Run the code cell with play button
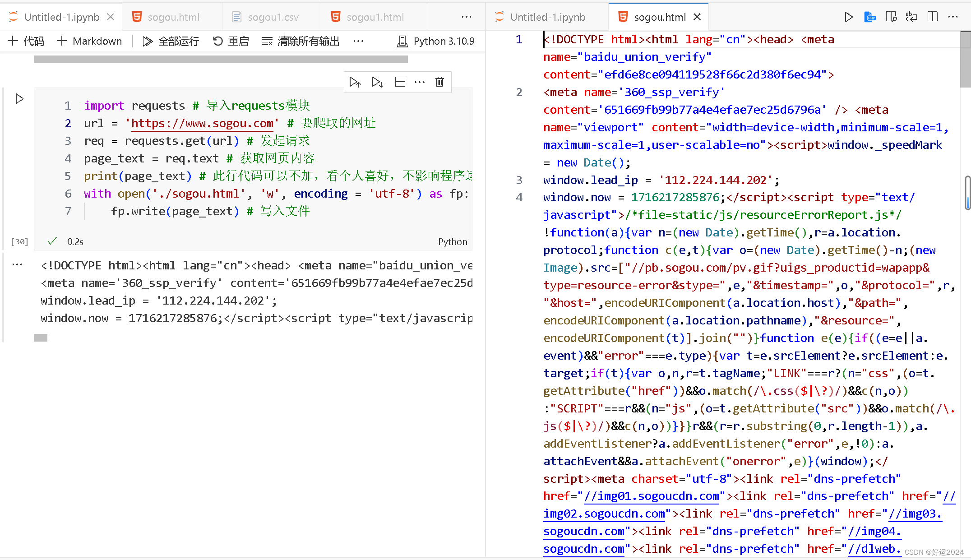This screenshot has height=560, width=971. point(19,98)
